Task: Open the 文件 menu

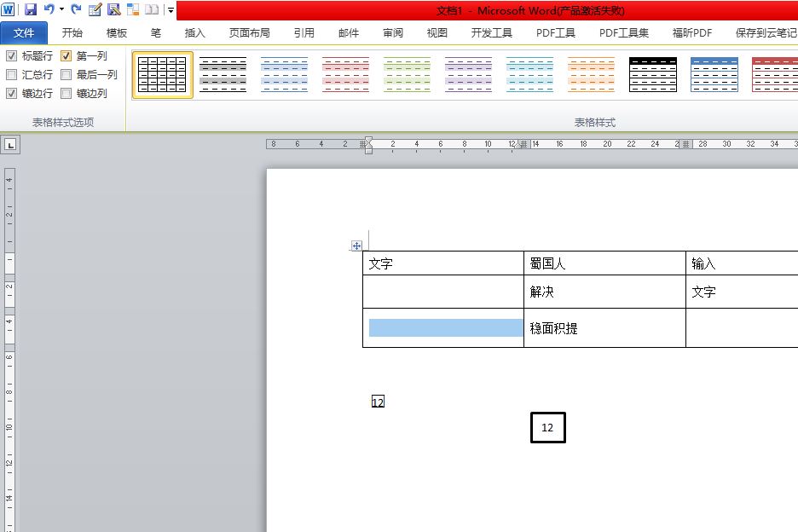Action: (x=24, y=32)
